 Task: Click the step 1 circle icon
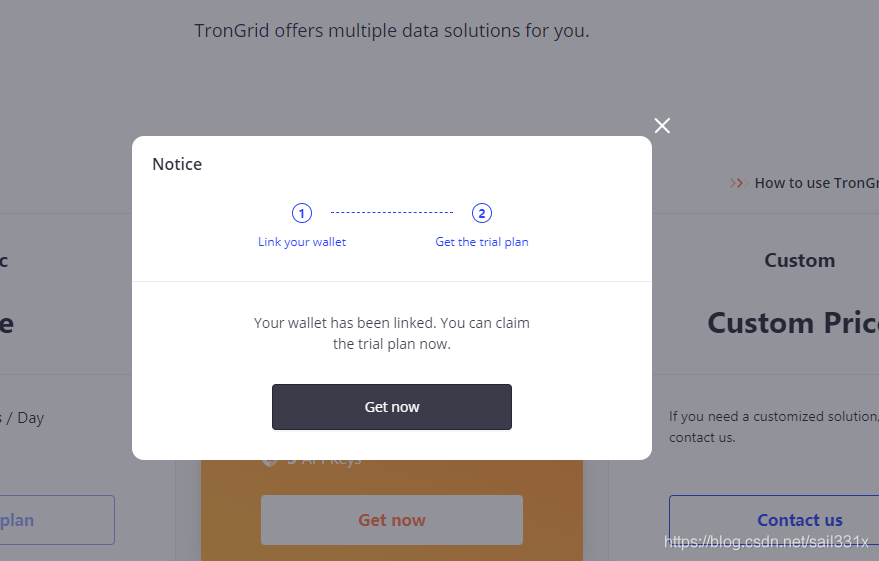pyautogui.click(x=302, y=213)
